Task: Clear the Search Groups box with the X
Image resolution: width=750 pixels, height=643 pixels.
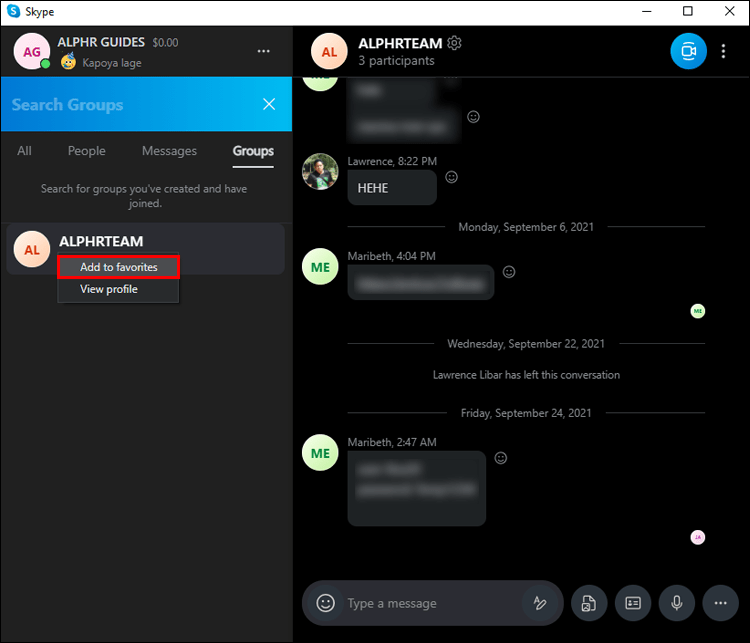Action: (x=269, y=104)
